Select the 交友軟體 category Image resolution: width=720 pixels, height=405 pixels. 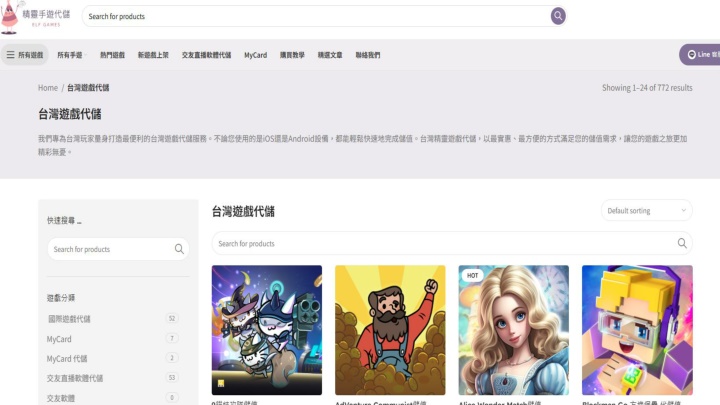[61, 398]
